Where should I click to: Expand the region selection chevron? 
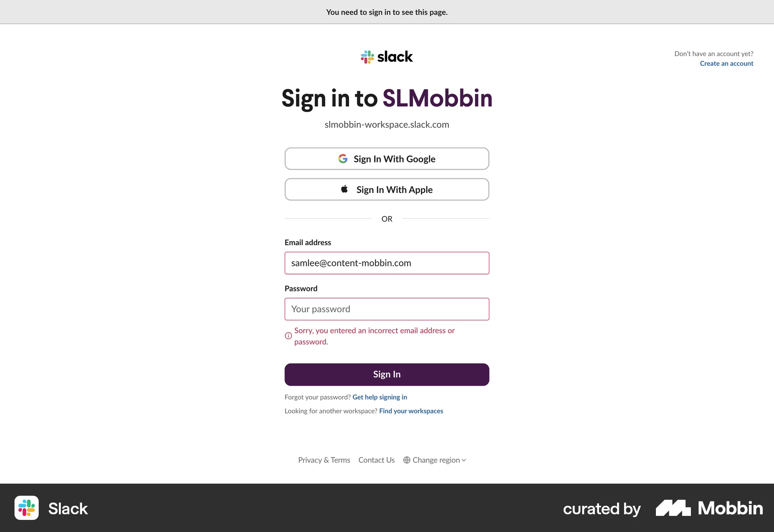(x=463, y=460)
